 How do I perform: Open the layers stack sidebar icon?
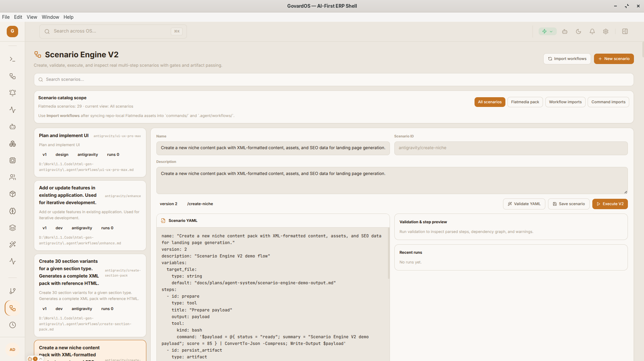tap(12, 228)
